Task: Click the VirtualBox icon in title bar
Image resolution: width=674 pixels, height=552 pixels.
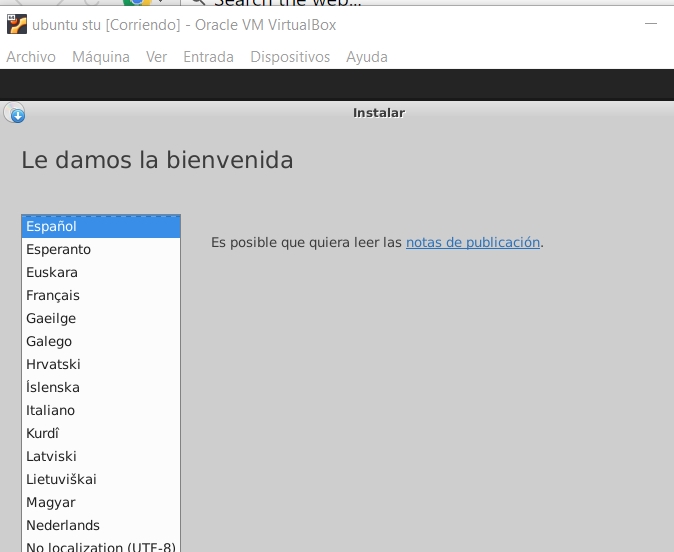Action: (x=16, y=25)
